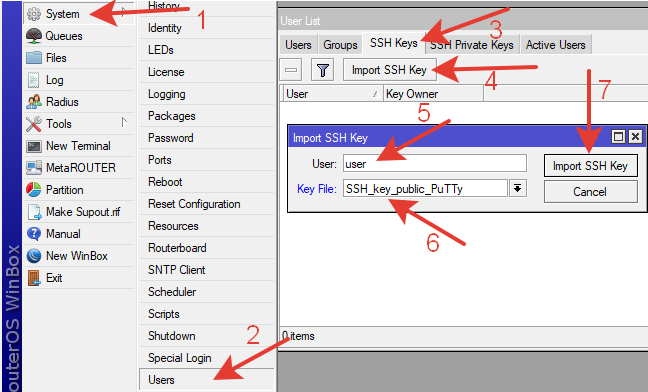Open New Terminal menu entry

point(79,146)
